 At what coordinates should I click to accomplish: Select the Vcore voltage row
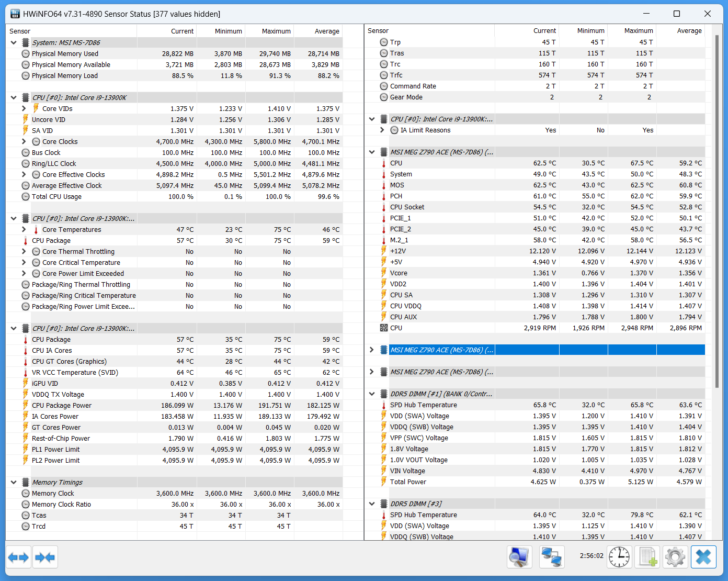coord(536,273)
